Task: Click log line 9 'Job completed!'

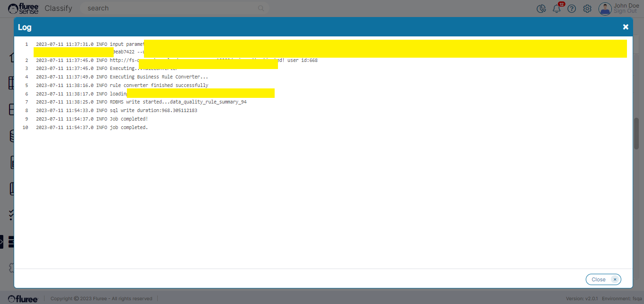Action: pyautogui.click(x=129, y=119)
